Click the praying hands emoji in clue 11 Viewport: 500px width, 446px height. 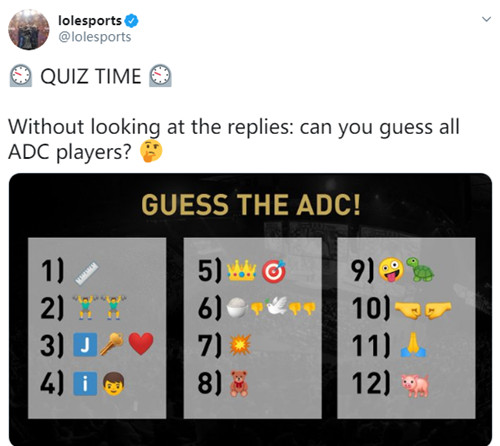413,345
